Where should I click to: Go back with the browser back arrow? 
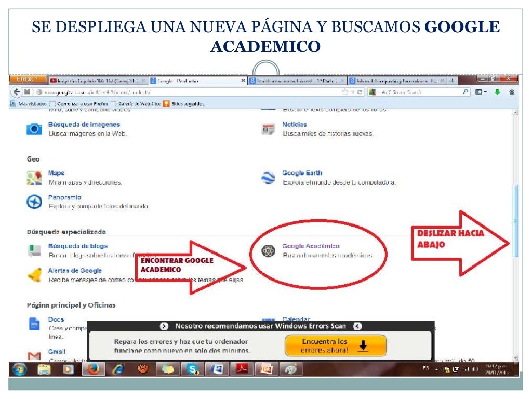(17, 92)
